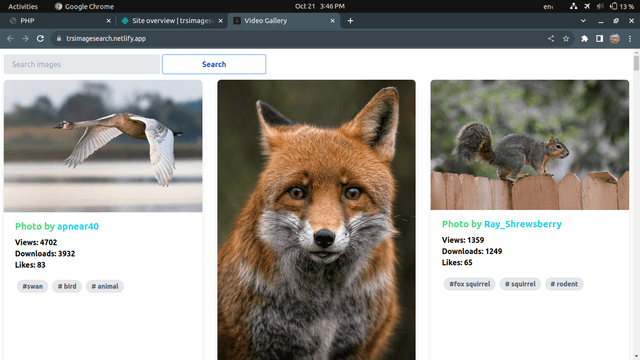
Task: Open the Activities overview
Action: [23, 6]
